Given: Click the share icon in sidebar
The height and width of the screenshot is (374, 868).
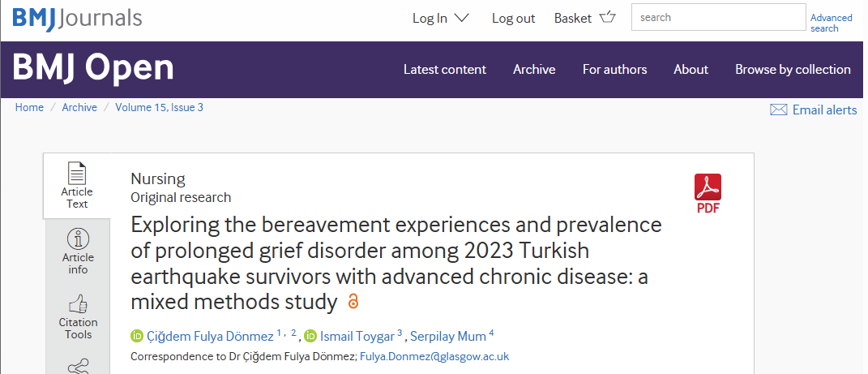Looking at the screenshot, I should [78, 367].
